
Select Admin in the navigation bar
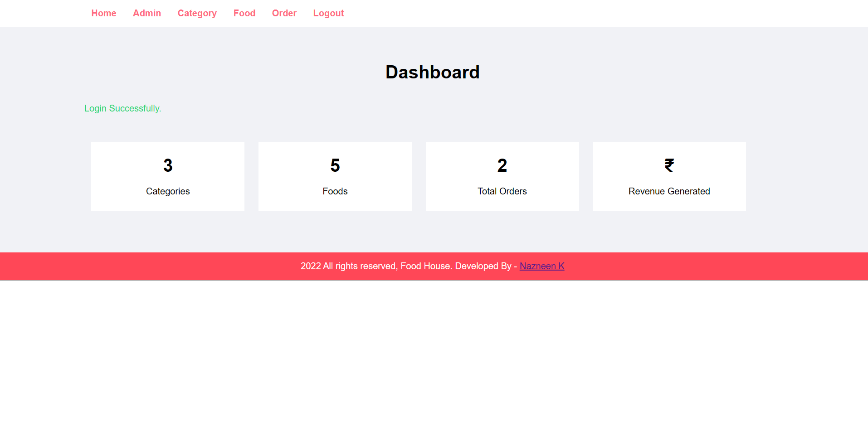pos(146,13)
